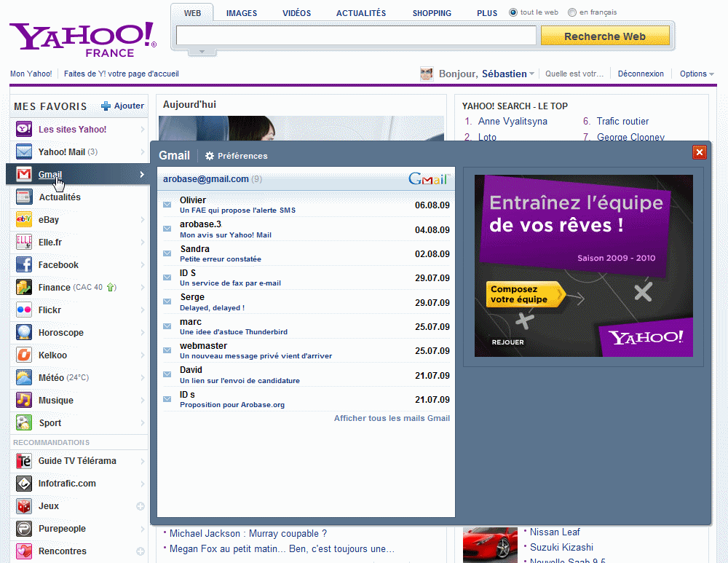Open the Flickr icon
This screenshot has height=563, width=728.
point(24,310)
